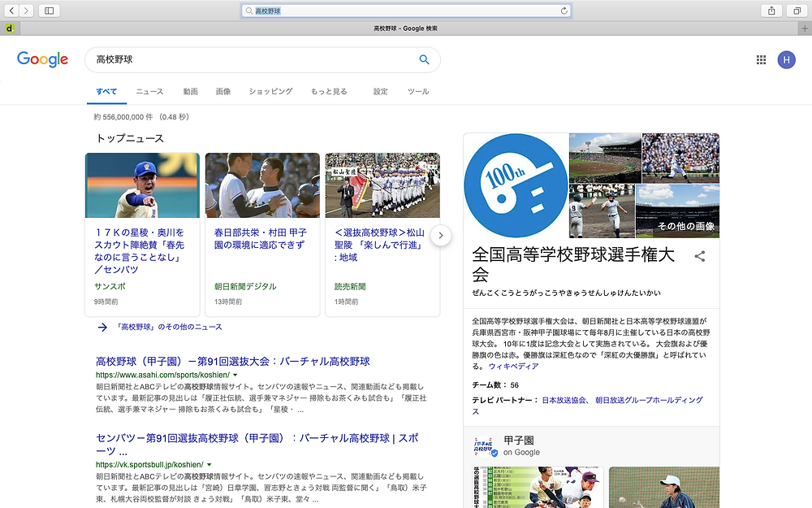Switch to the ショッピング tab
Image resolution: width=812 pixels, height=508 pixels.
pos(270,91)
